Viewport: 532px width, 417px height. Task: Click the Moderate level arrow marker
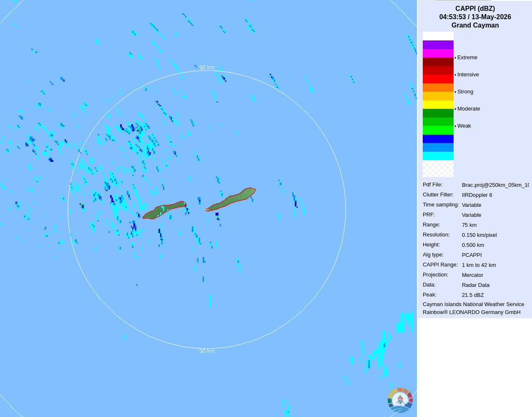455,109
